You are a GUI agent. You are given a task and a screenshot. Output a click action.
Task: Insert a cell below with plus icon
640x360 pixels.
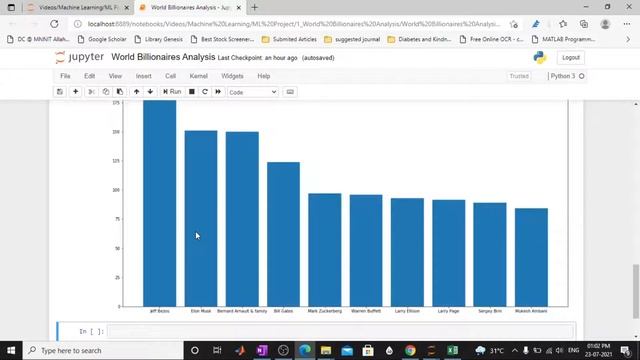[x=76, y=92]
